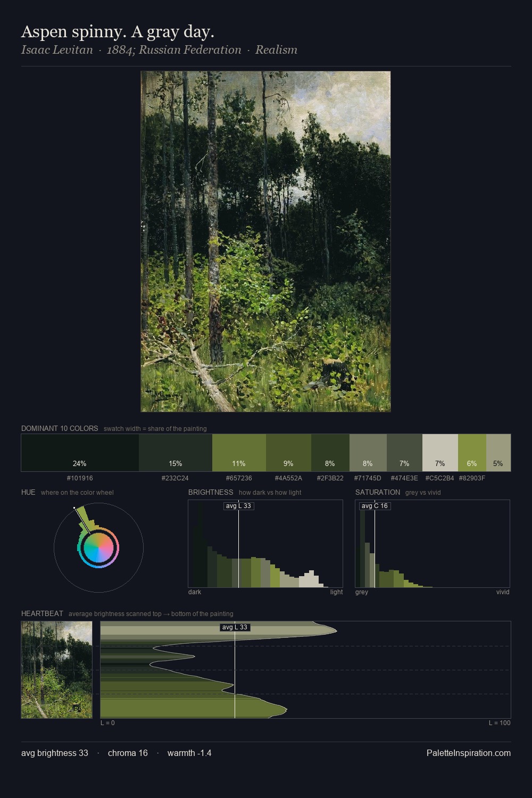This screenshot has width=532, height=798.
Task: Open the small painting thumbnail beside Heartbeat
Action: (57, 670)
